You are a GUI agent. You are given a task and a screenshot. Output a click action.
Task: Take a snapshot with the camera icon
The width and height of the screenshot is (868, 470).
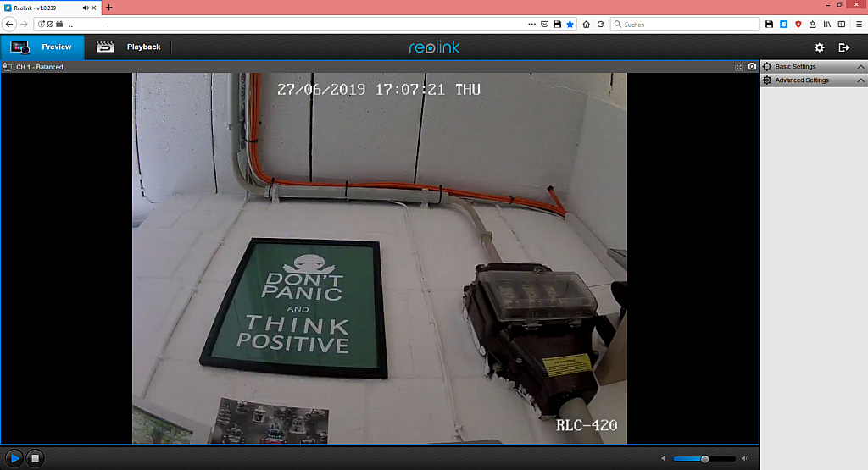751,67
